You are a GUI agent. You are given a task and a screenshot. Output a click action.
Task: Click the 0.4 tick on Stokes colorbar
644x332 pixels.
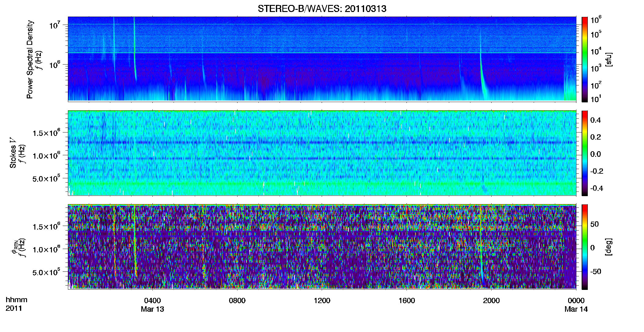pos(595,120)
